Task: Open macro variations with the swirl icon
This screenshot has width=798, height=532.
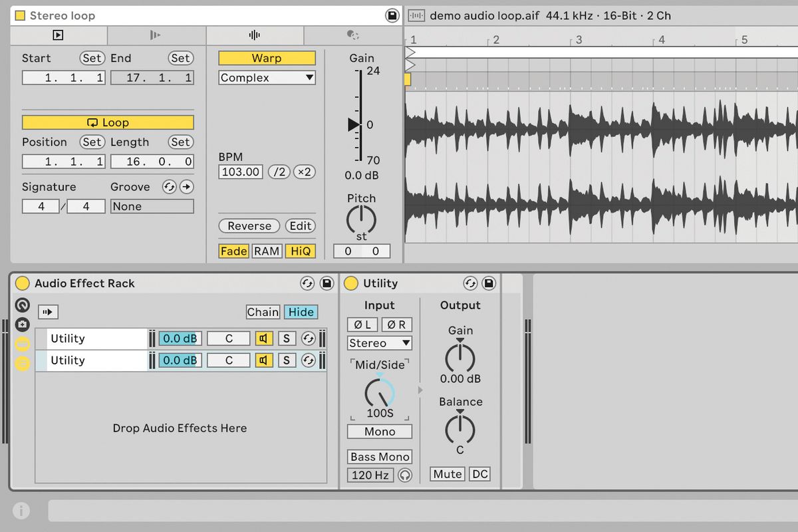Action: coord(21,305)
